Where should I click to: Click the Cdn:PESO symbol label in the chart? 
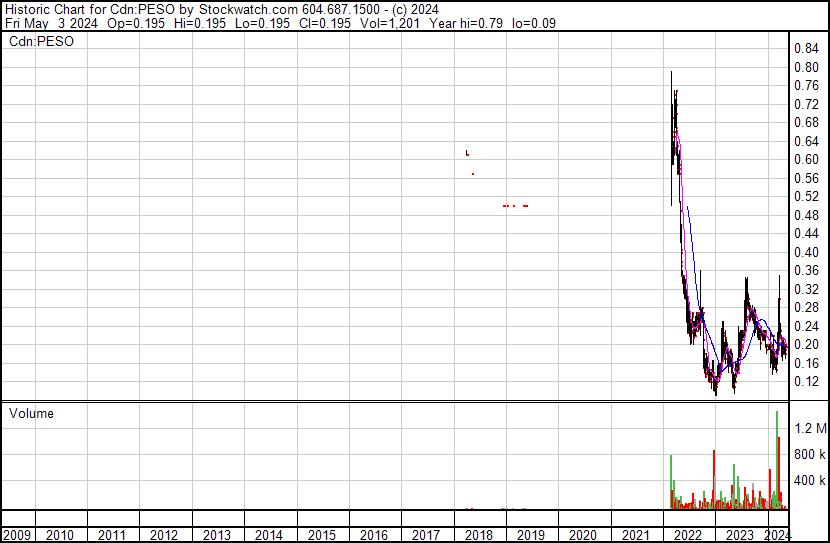(x=41, y=41)
